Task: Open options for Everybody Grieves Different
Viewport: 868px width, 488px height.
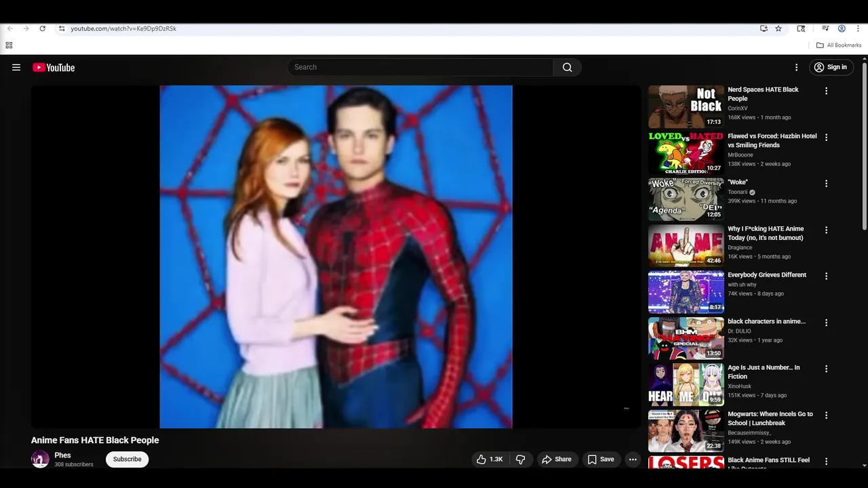Action: coord(826,277)
